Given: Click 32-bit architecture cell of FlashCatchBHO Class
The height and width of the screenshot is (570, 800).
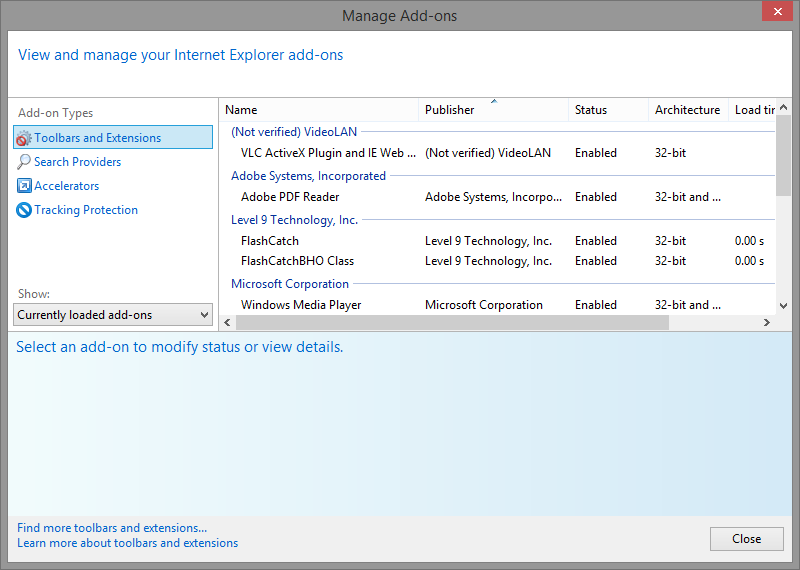Looking at the screenshot, I should 670,261.
